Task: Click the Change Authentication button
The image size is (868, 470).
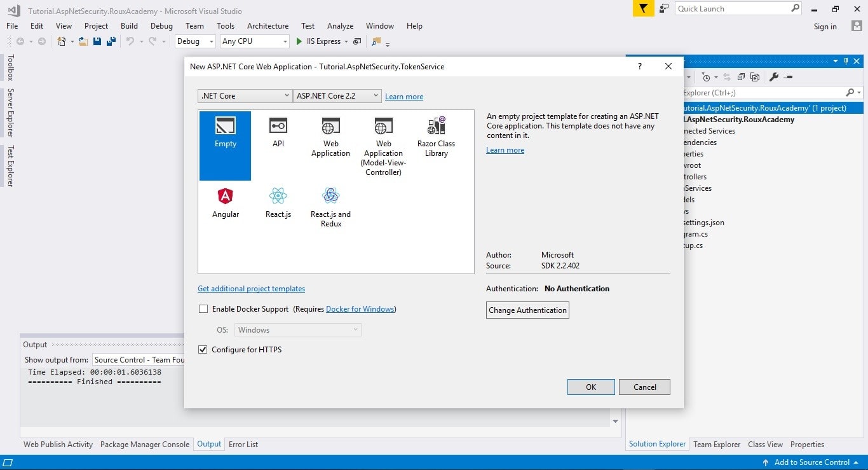Action: tap(527, 310)
